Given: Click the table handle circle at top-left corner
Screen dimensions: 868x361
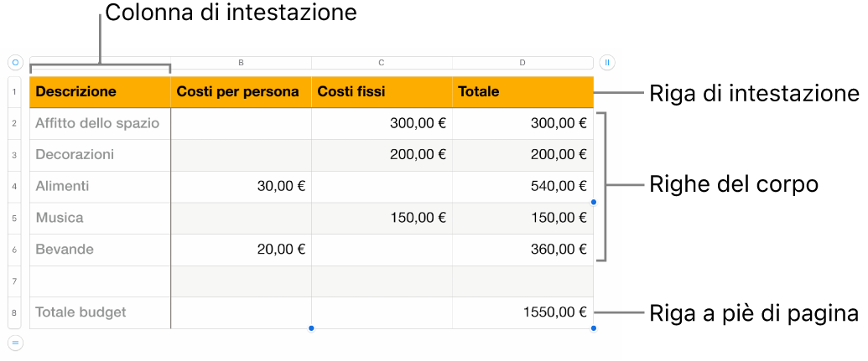Looking at the screenshot, I should [x=15, y=62].
